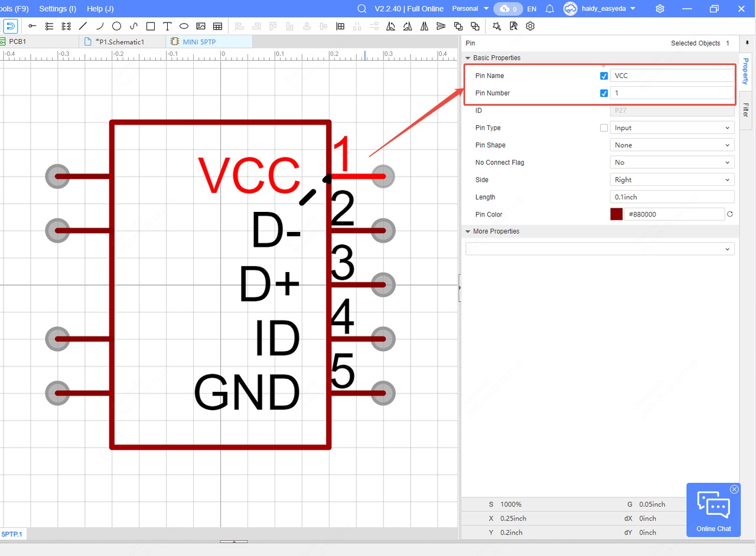Activate the Text tool
Screen dimensions: 756x556
pos(167,26)
